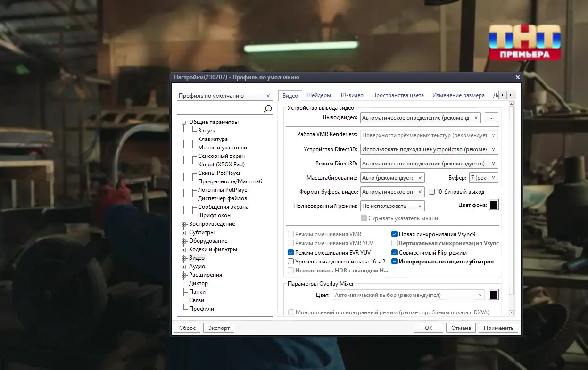Open the Профиль по умолчанию dropdown
The width and height of the screenshot is (588, 370).
(225, 95)
